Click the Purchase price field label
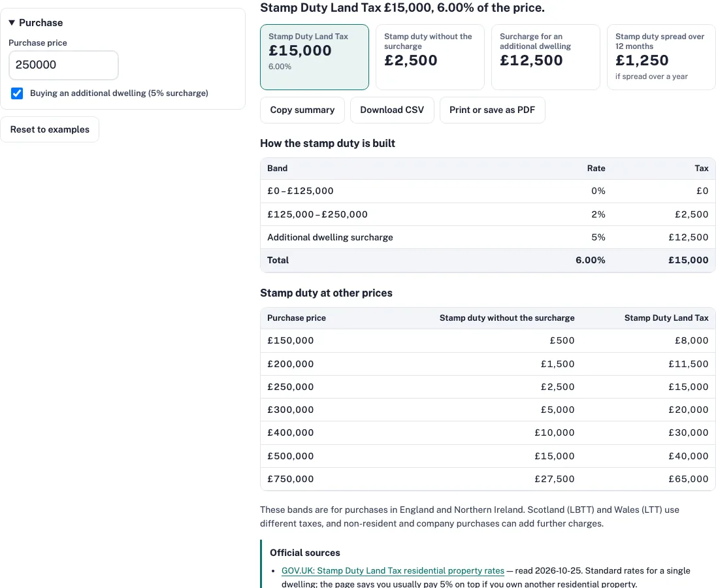This screenshot has width=716, height=588. coord(38,43)
